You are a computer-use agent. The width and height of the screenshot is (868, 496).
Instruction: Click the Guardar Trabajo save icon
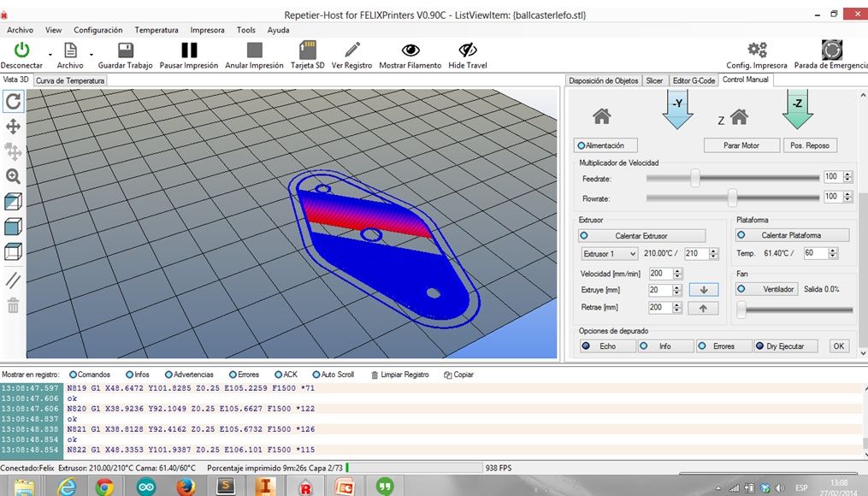[126, 50]
